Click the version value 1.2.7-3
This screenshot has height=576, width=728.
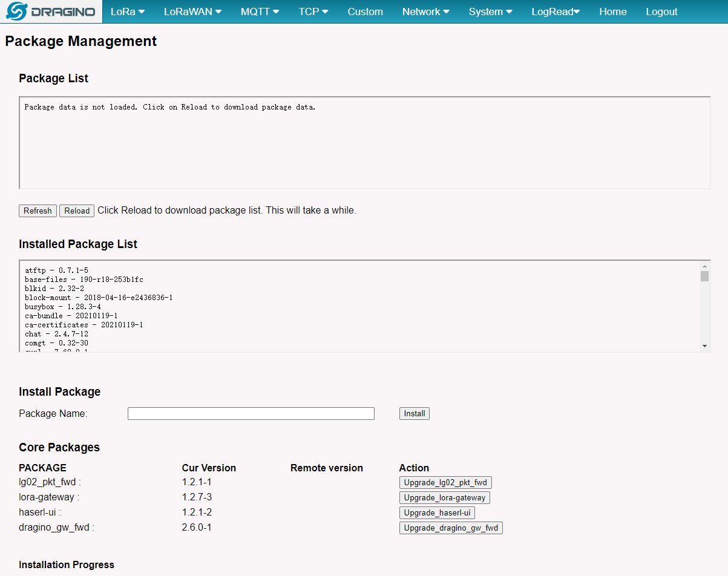(197, 497)
